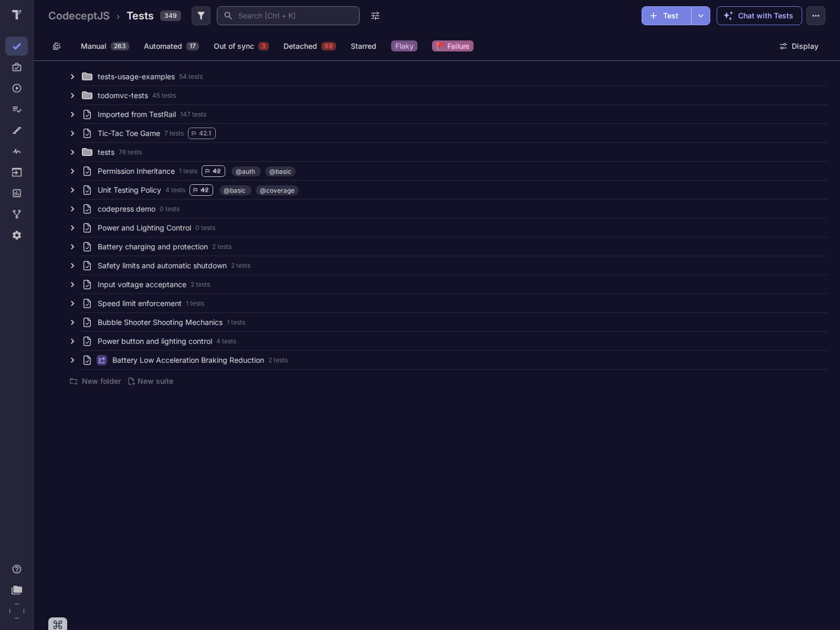The width and height of the screenshot is (840, 630).
Task: Open the import arrow icon in sidebar
Action: [x=17, y=172]
